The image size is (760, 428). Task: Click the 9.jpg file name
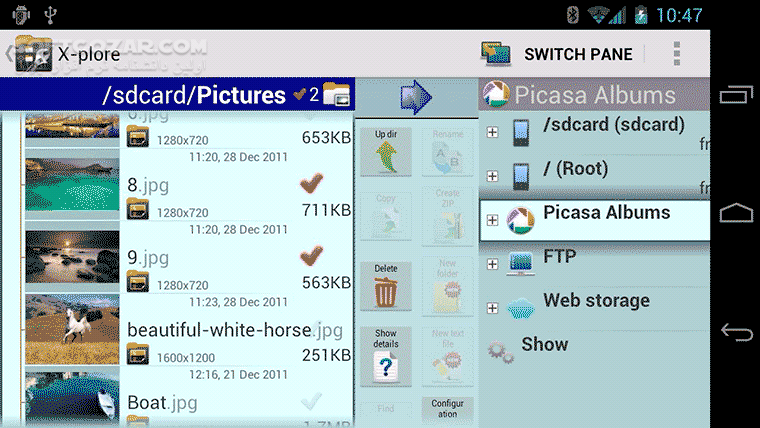tap(148, 258)
